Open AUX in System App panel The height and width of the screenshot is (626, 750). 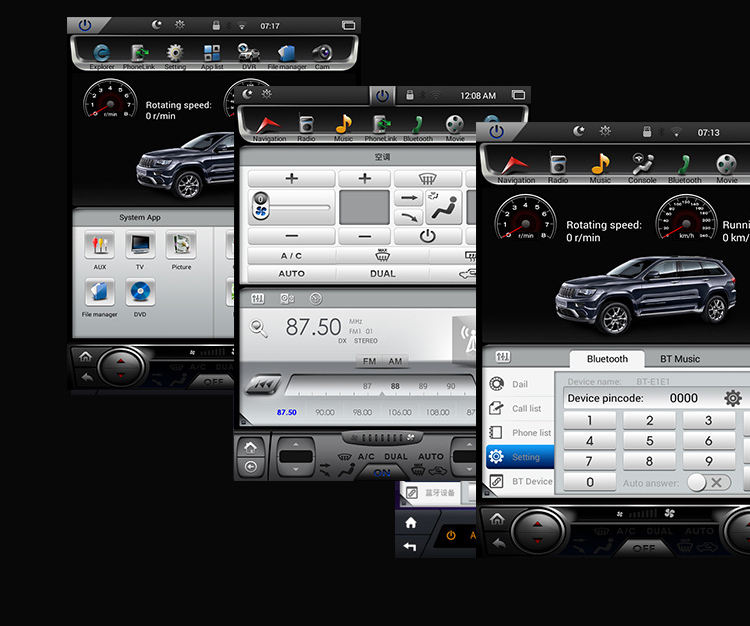[99, 247]
